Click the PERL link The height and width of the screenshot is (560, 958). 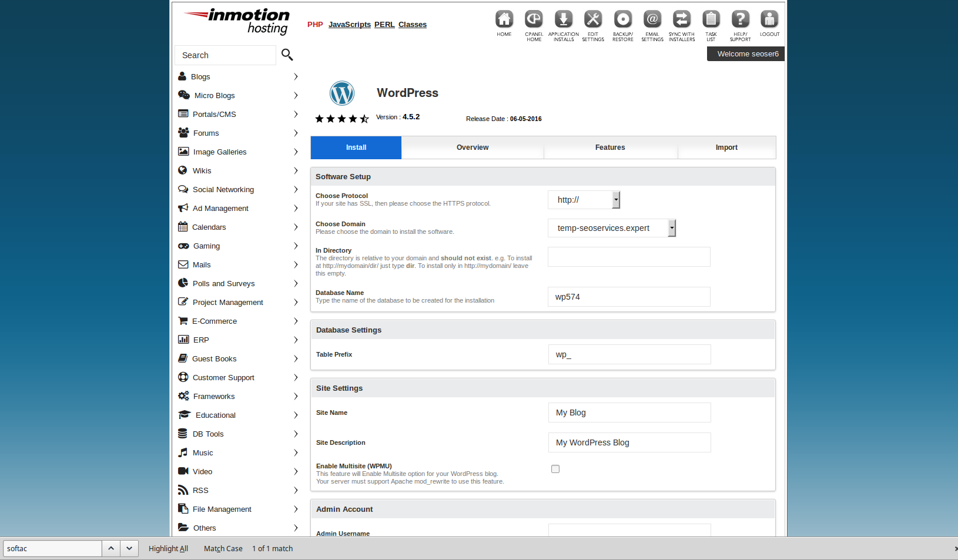[384, 25]
